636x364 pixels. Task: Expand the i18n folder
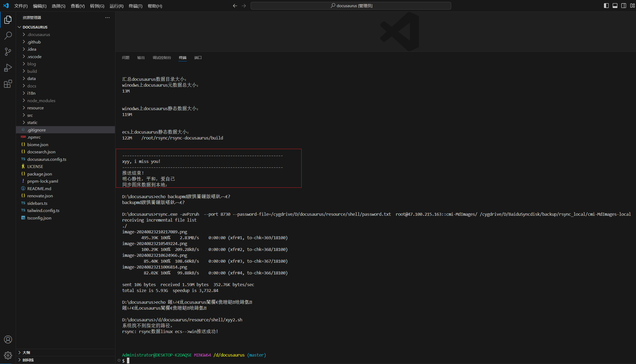tap(65, 93)
